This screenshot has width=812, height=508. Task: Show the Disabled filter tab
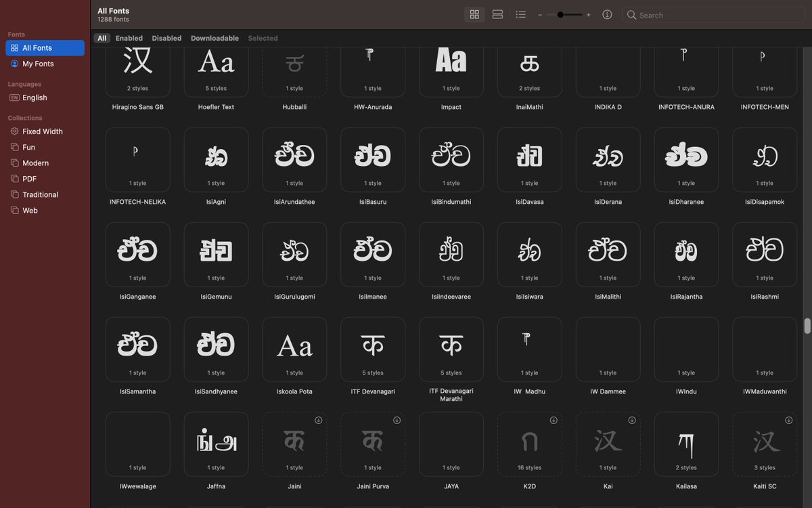166,39
